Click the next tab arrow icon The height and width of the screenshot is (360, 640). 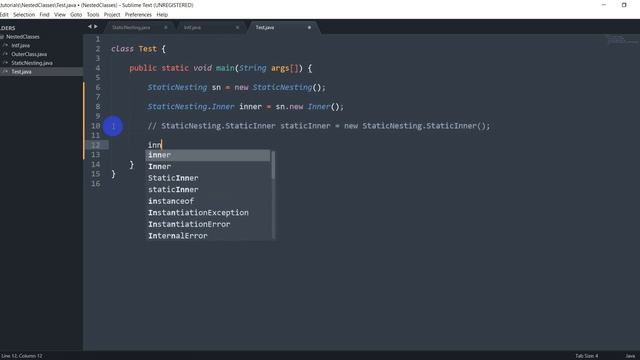[96, 27]
